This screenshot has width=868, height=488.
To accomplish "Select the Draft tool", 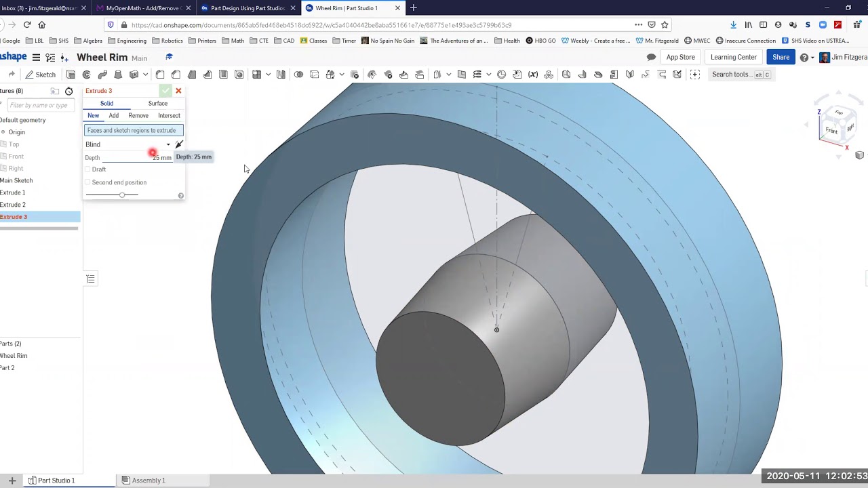I will 192,75.
